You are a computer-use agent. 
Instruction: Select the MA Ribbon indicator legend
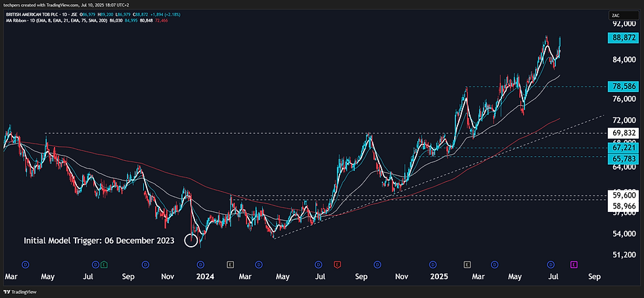(x=57, y=20)
